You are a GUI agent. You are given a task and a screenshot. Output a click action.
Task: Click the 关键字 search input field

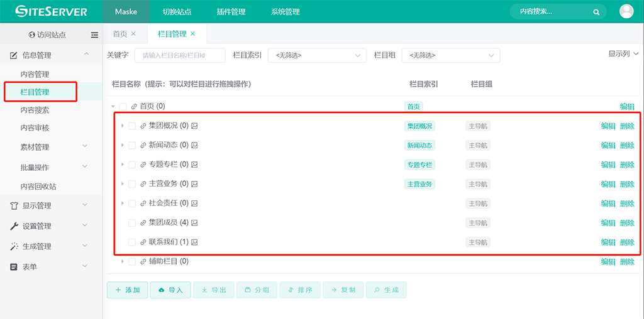click(180, 55)
